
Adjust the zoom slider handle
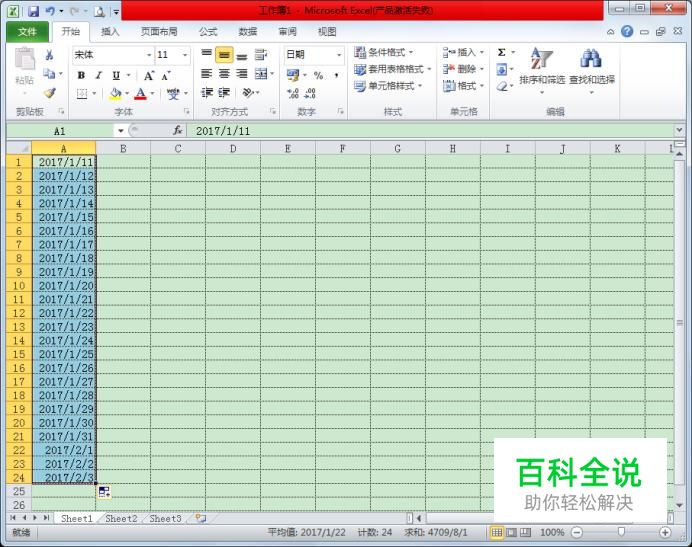pyautogui.click(x=621, y=532)
